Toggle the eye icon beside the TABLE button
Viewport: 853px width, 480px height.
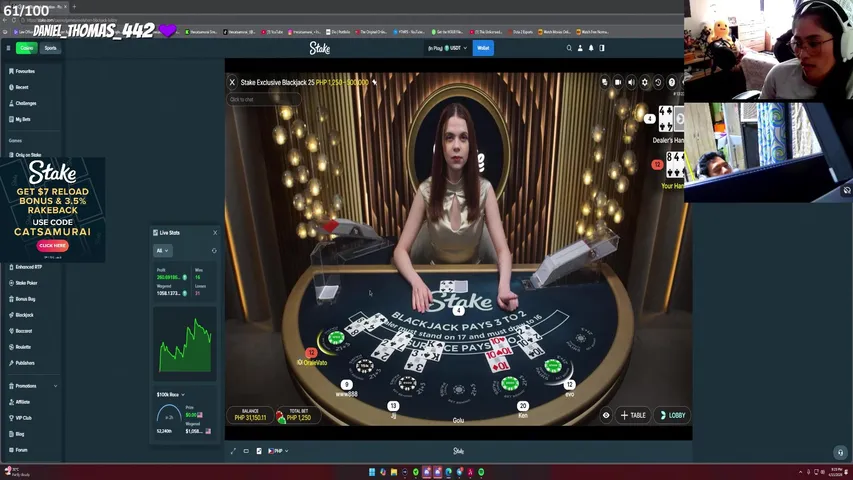[606, 415]
